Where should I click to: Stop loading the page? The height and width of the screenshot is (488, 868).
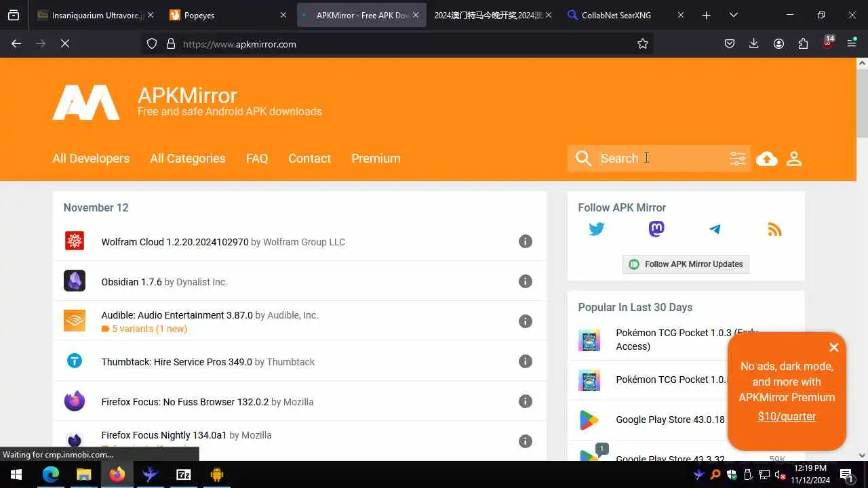pyautogui.click(x=65, y=43)
